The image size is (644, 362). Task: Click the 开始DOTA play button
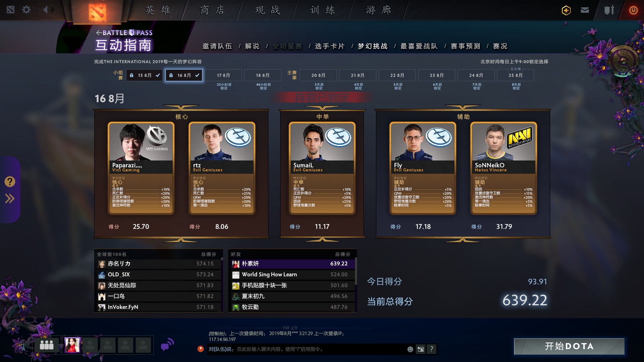[569, 346]
